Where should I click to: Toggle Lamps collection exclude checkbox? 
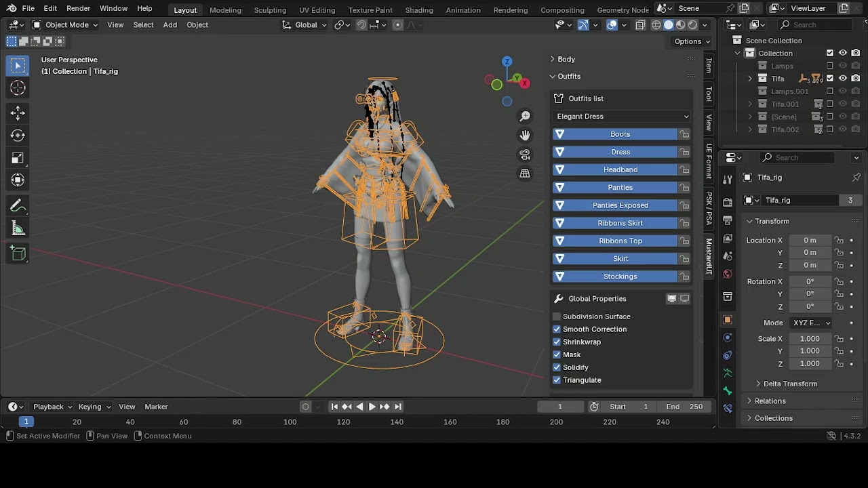point(830,66)
